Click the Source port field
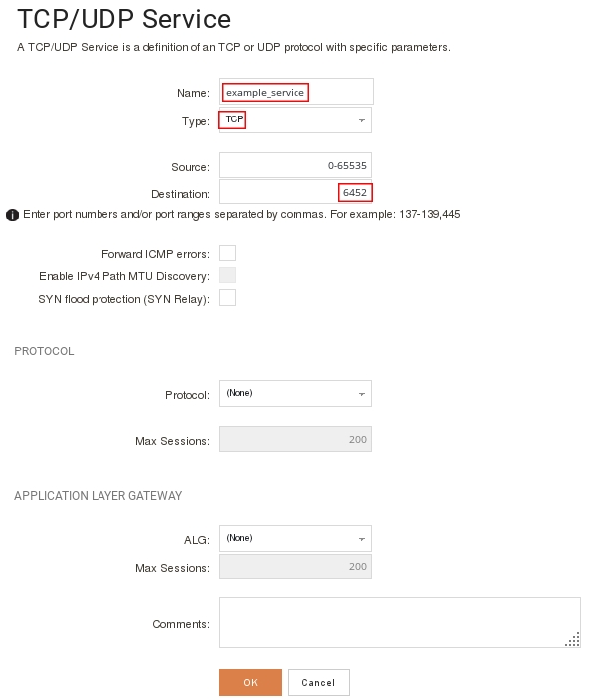The image size is (592, 700). click(296, 165)
